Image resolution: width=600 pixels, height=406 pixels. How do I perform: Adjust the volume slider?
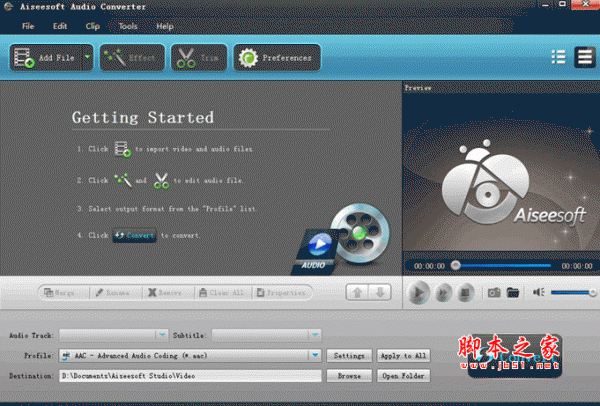point(573,292)
